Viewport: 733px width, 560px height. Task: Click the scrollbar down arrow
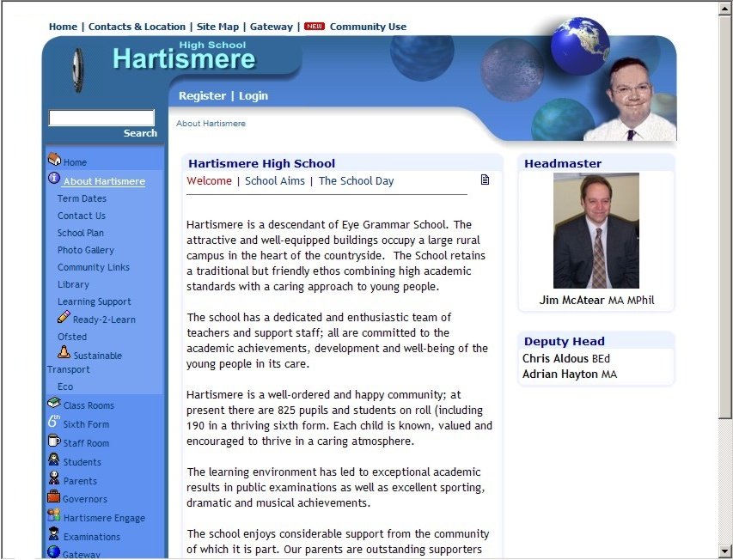click(725, 551)
